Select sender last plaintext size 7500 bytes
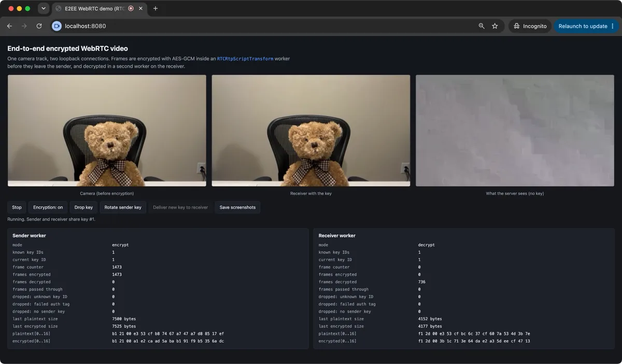Image resolution: width=622 pixels, height=364 pixels. pyautogui.click(x=124, y=319)
